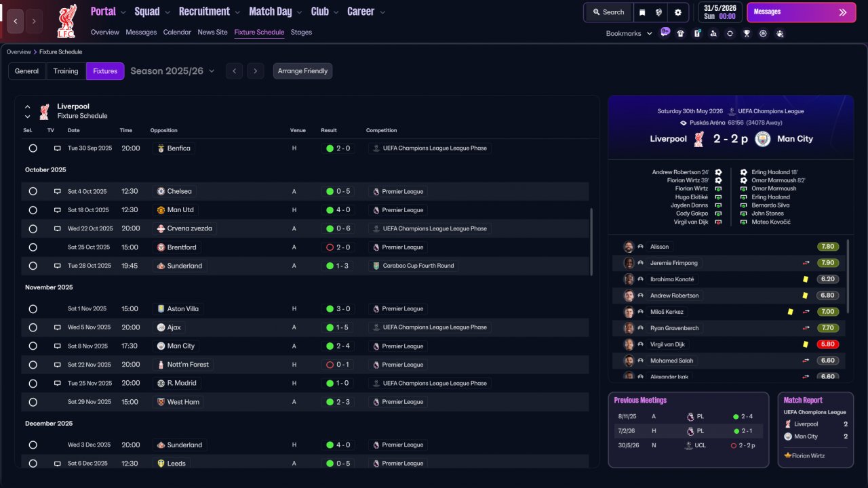This screenshot has height=488, width=868.
Task: Open the Recruitment dropdown menu
Action: pyautogui.click(x=210, y=12)
